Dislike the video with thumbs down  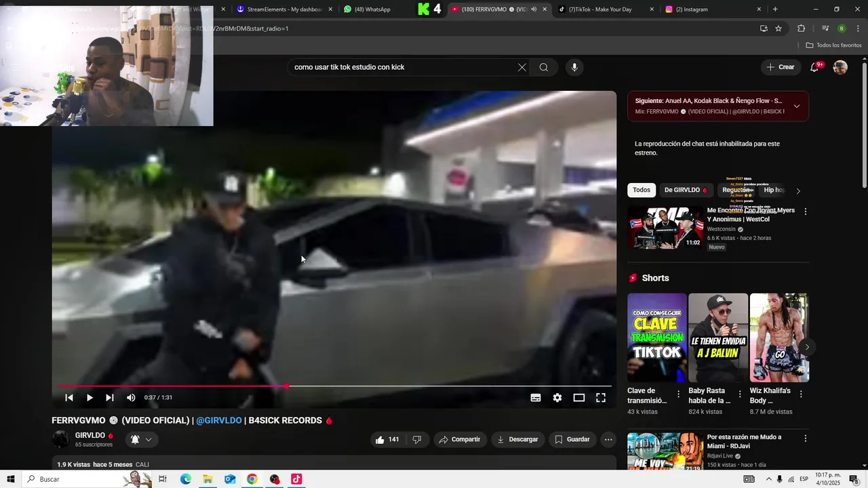(417, 440)
